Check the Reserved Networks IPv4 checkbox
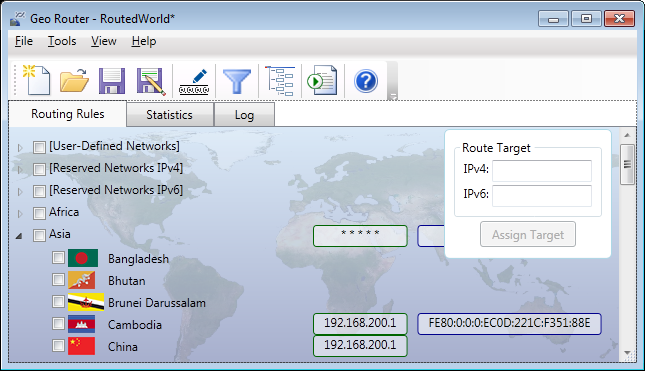Screen dimensions: 645x371 pos(39,169)
